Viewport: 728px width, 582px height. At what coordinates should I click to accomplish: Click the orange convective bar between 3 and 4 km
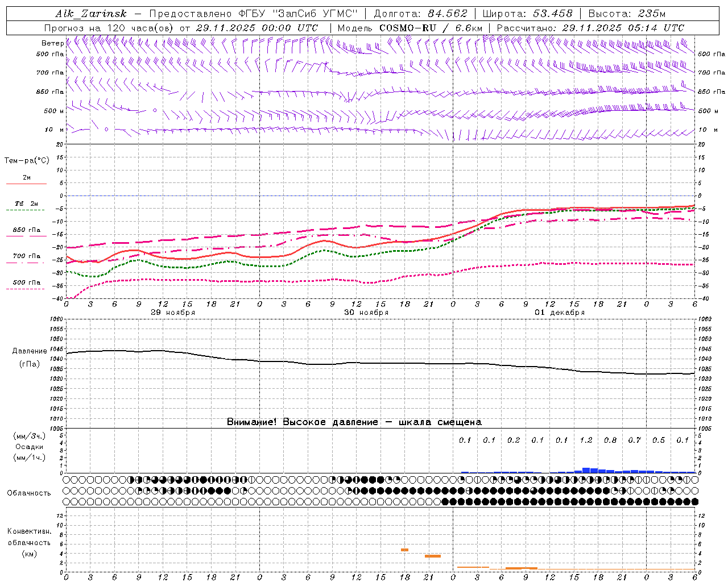point(433,556)
